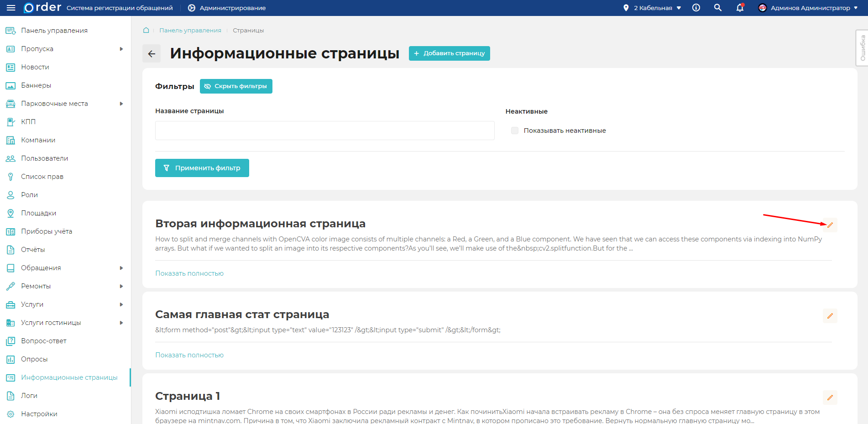Viewport: 868px width, 424px height.
Task: Enable 'Показывать неактивные' checkbox
Action: click(x=514, y=130)
